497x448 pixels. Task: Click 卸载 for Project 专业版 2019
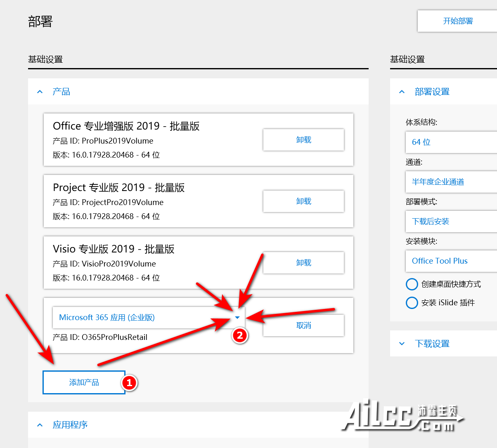(x=303, y=201)
